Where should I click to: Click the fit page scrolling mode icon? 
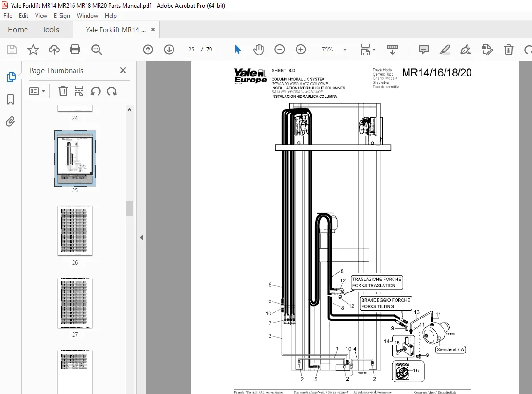(x=365, y=50)
